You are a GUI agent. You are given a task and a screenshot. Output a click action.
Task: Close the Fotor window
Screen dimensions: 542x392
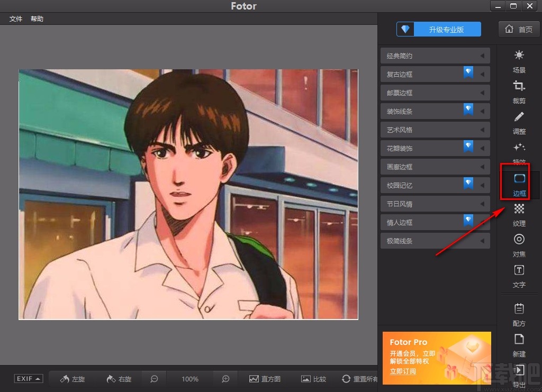click(530, 6)
